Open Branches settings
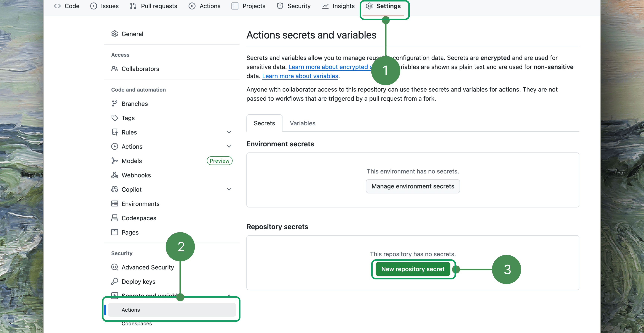Viewport: 644px width, 333px height. pyautogui.click(x=172, y=104)
